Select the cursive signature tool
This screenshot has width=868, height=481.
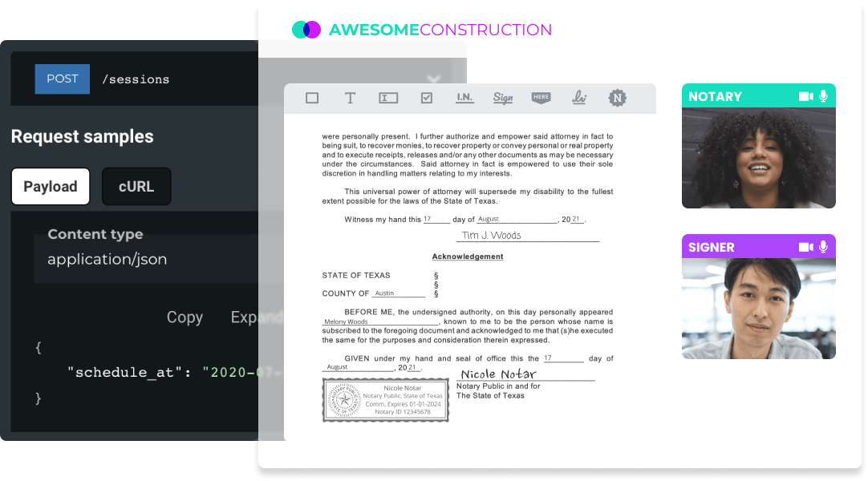(x=578, y=98)
